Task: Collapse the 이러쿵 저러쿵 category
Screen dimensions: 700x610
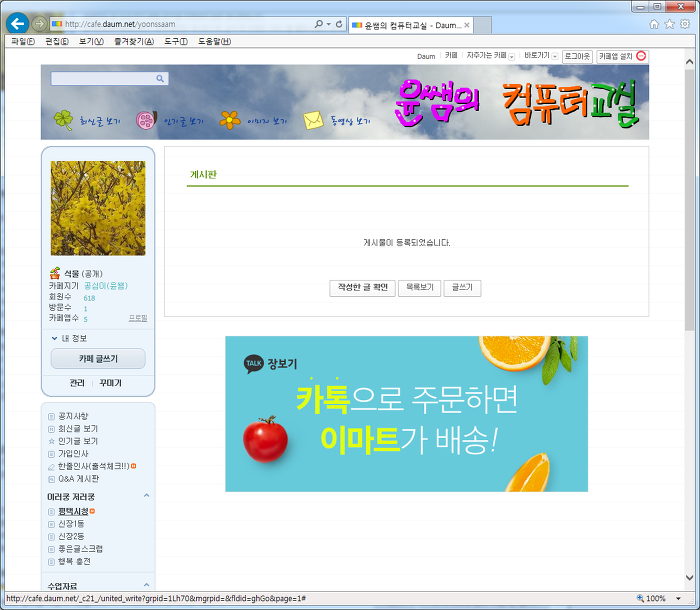Action: click(146, 495)
